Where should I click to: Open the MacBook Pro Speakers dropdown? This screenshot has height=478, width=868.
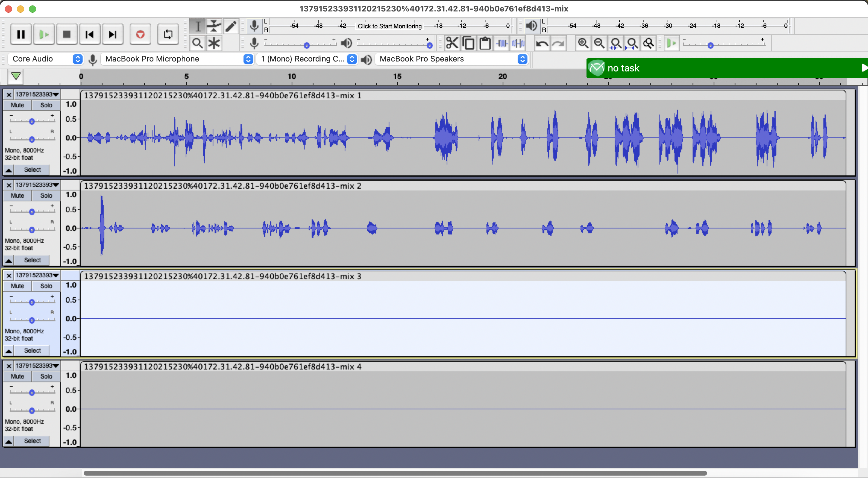[x=451, y=59]
